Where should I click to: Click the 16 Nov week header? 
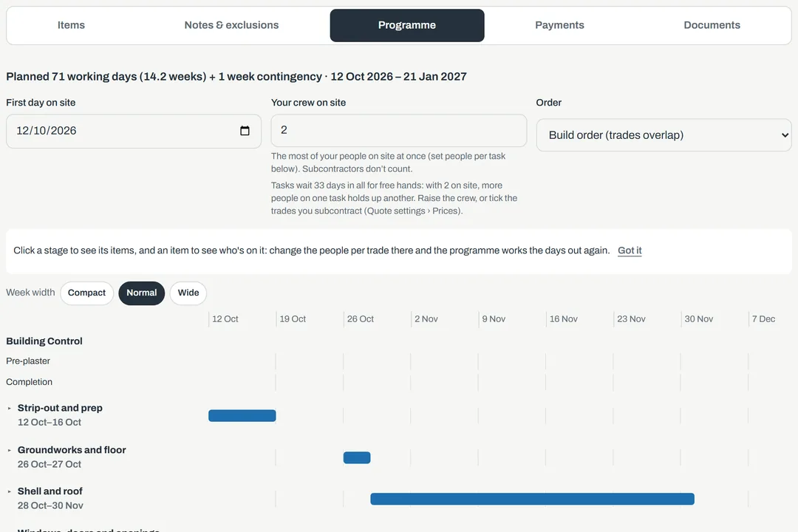[563, 318]
